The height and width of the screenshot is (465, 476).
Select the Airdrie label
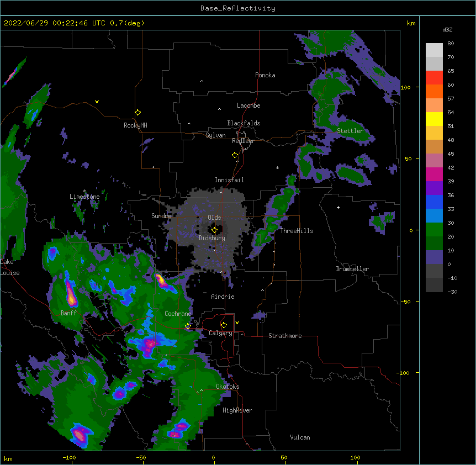[223, 297]
